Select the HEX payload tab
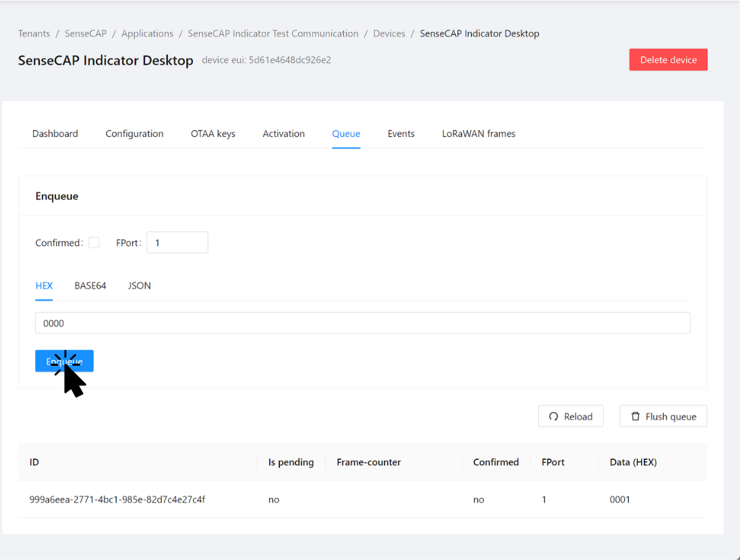Image resolution: width=740 pixels, height=560 pixels. coord(44,286)
